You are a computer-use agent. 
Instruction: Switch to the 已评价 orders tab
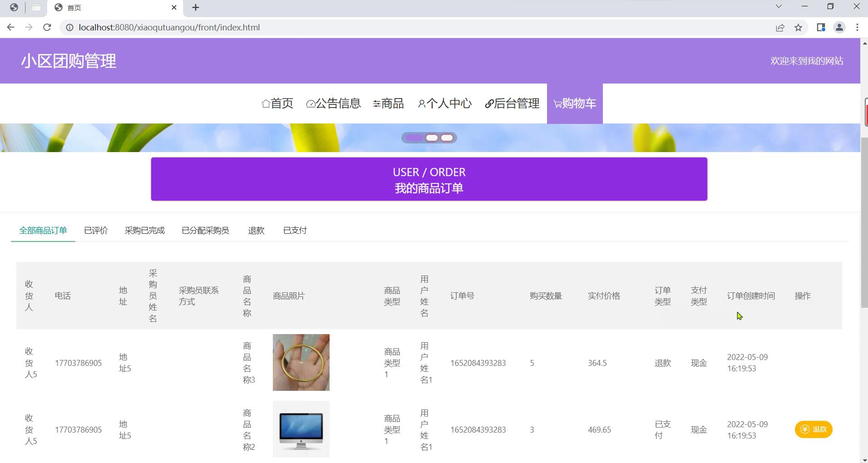[96, 231]
